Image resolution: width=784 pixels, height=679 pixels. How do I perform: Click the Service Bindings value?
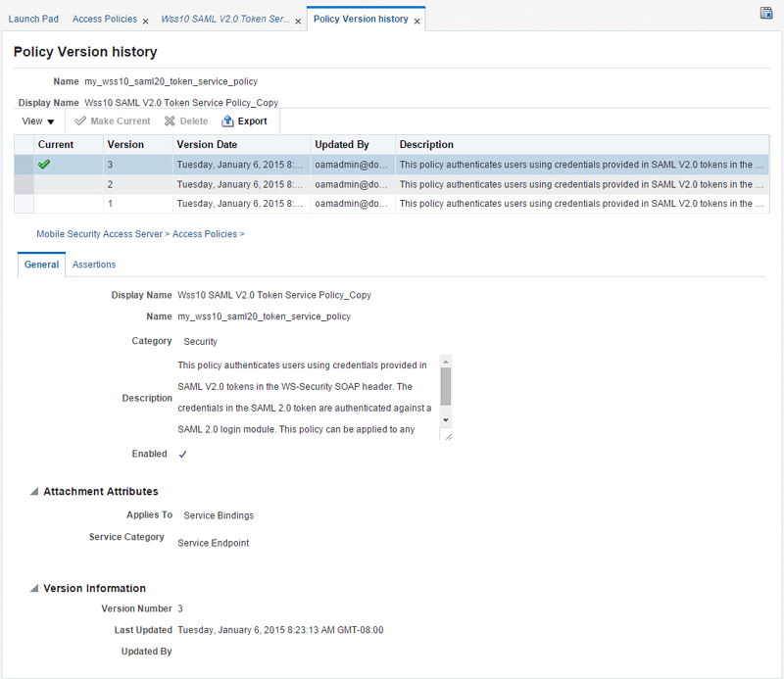[219, 515]
